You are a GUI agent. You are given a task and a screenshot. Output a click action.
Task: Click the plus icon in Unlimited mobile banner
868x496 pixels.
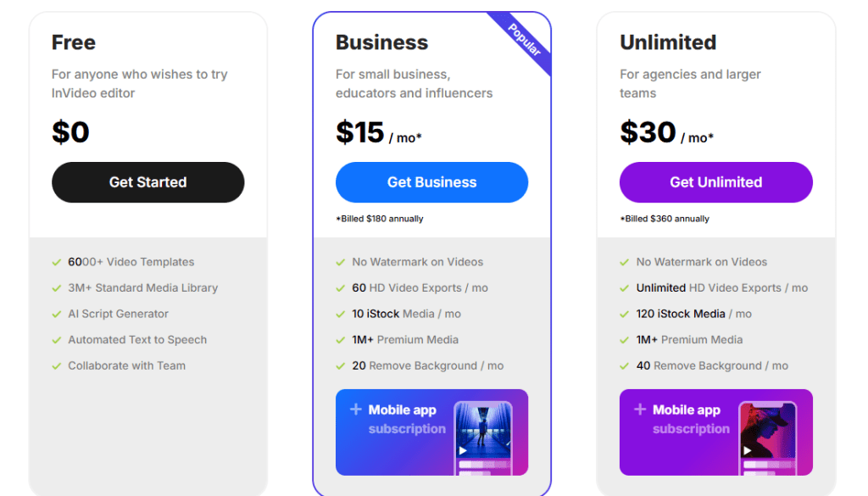(x=640, y=410)
